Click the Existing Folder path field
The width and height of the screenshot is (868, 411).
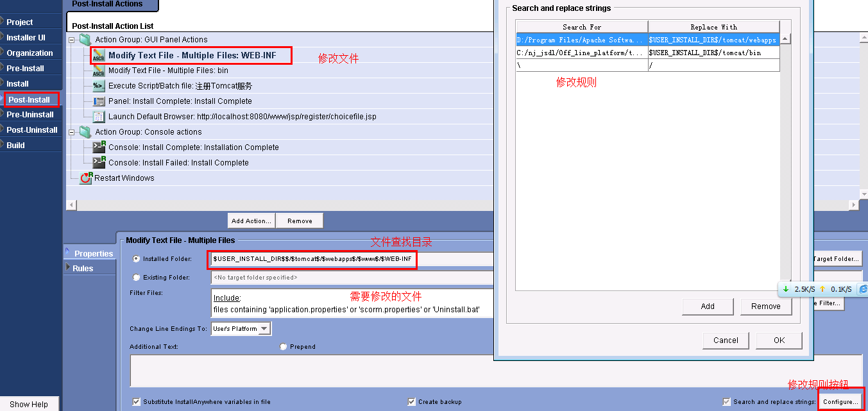pyautogui.click(x=352, y=278)
